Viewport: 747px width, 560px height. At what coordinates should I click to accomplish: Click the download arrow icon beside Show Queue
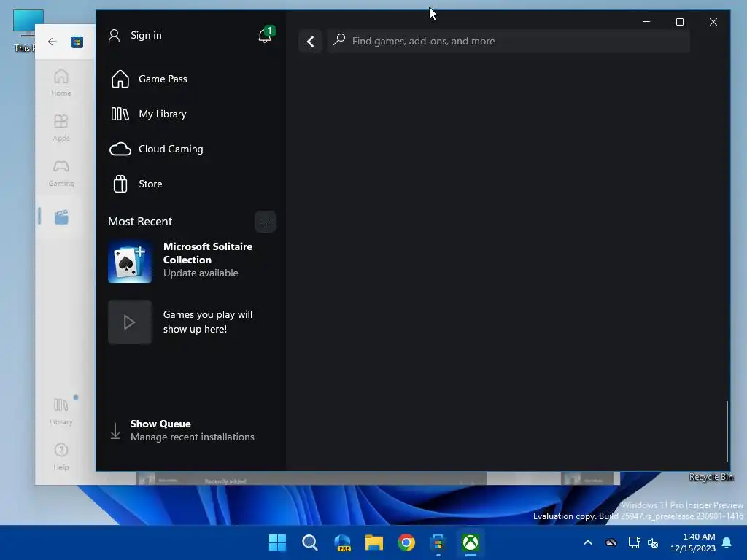[115, 431]
